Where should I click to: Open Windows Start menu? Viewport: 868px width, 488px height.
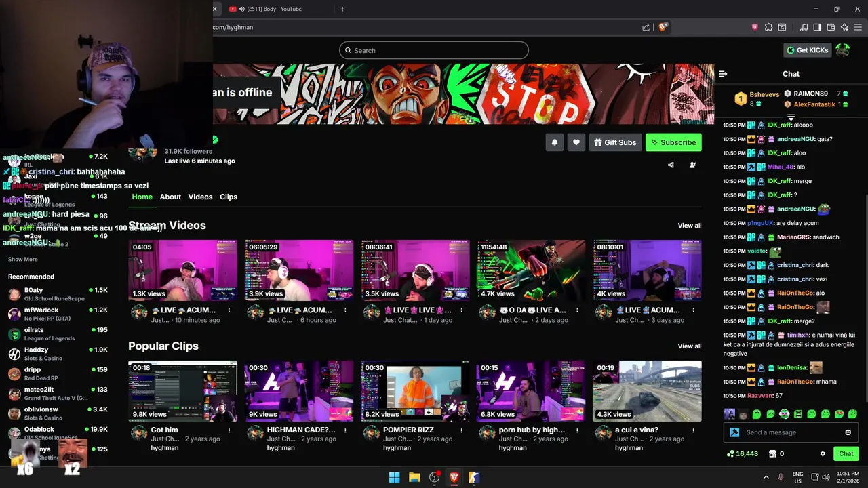coord(394,477)
